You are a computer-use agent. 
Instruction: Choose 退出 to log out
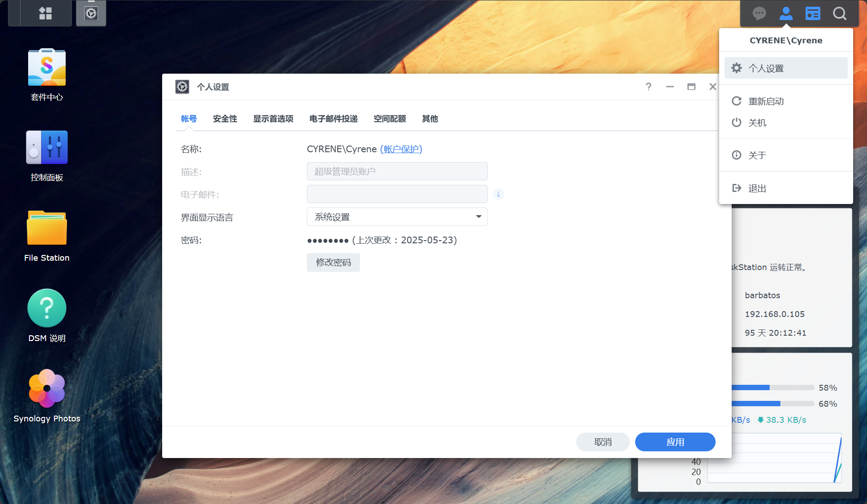[x=786, y=188]
